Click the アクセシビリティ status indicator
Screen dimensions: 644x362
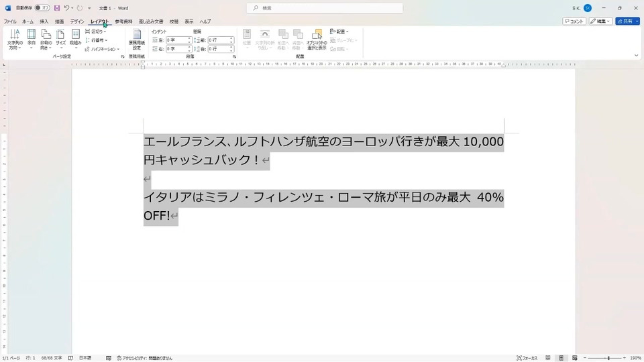click(145, 358)
